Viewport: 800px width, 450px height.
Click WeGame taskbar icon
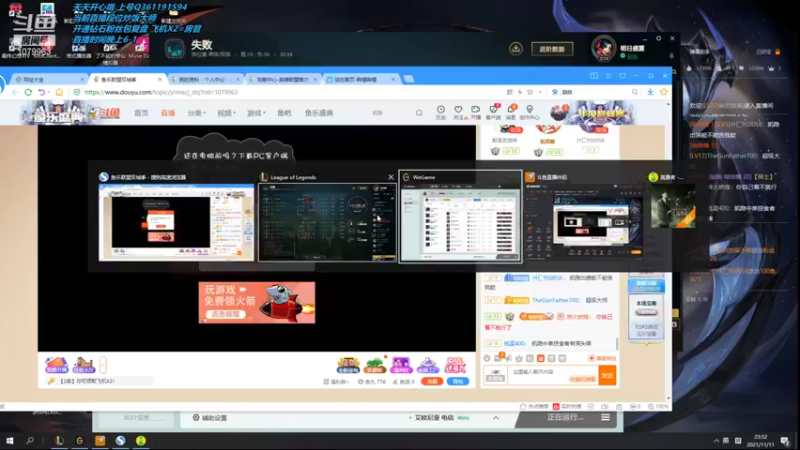coord(80,440)
